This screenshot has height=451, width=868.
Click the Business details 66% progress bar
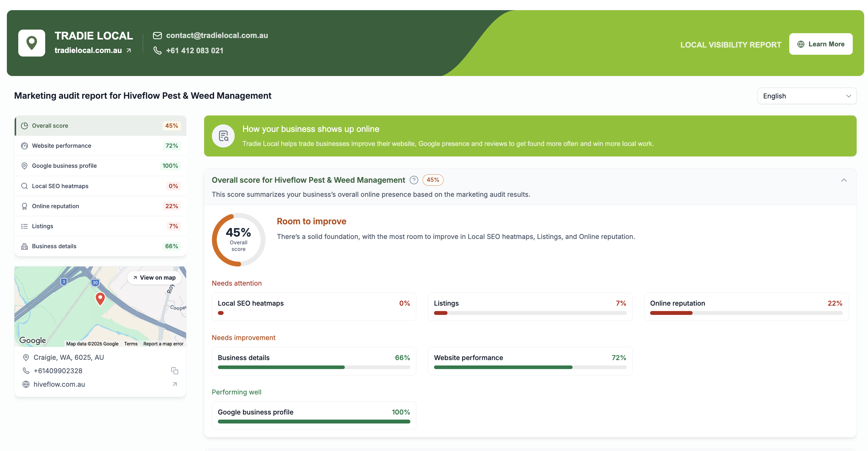pos(314,367)
